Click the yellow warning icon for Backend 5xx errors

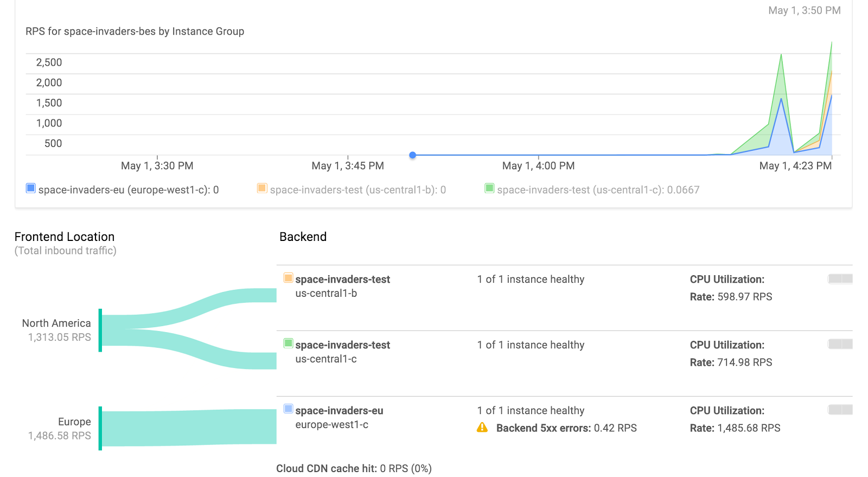click(x=482, y=428)
